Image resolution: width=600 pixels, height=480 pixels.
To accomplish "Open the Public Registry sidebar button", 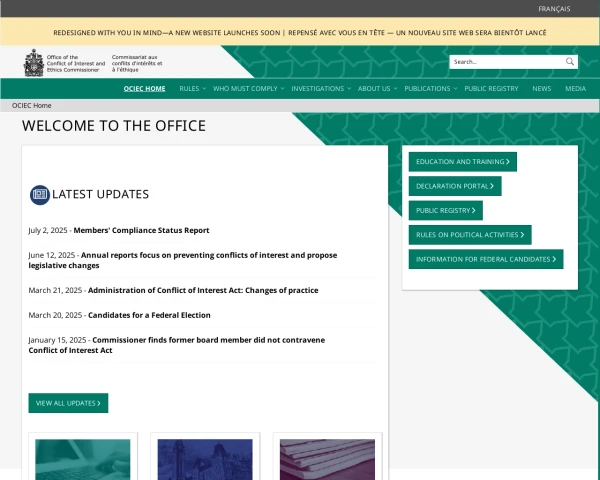I will [446, 211].
